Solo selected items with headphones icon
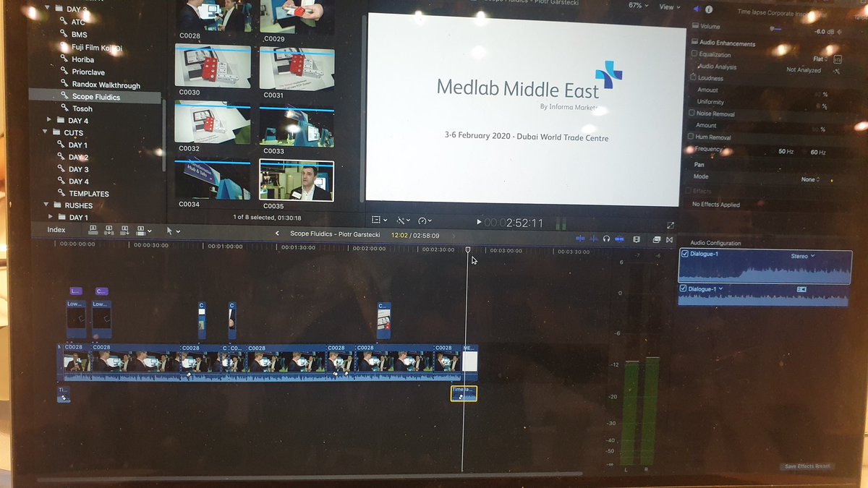 coord(607,239)
